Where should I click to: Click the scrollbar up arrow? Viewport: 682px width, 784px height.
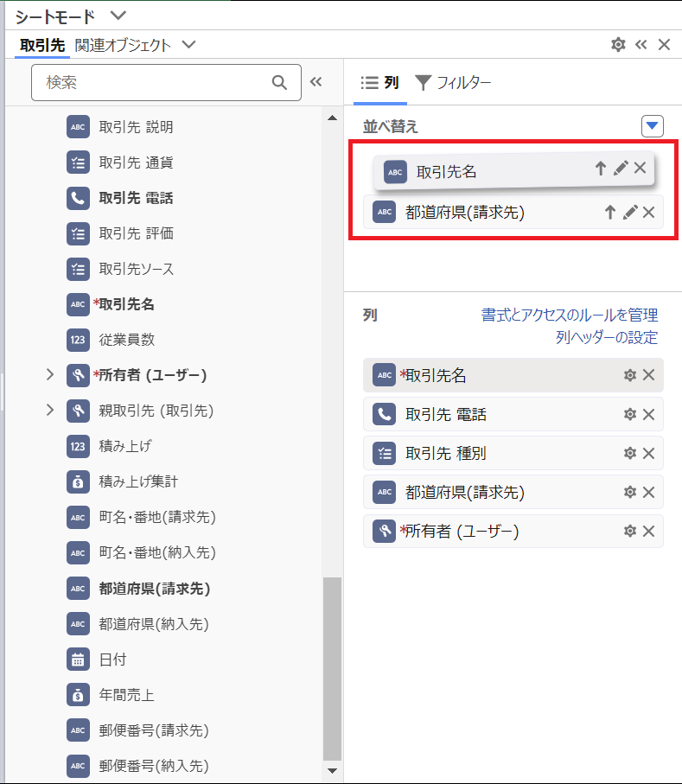332,118
